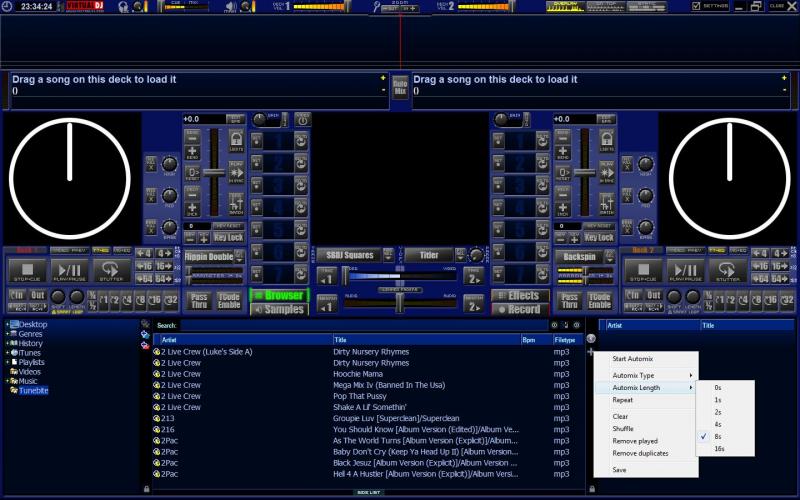This screenshot has width=800, height=500.
Task: Click the left deck pitch bend plus button
Action: pos(192,152)
